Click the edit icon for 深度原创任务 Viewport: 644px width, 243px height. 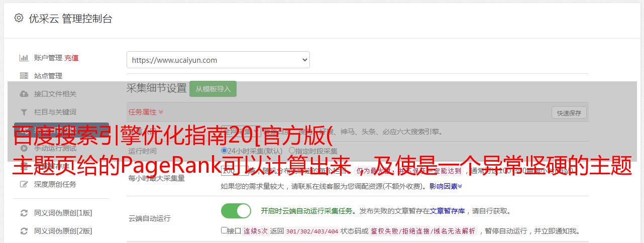(x=24, y=184)
